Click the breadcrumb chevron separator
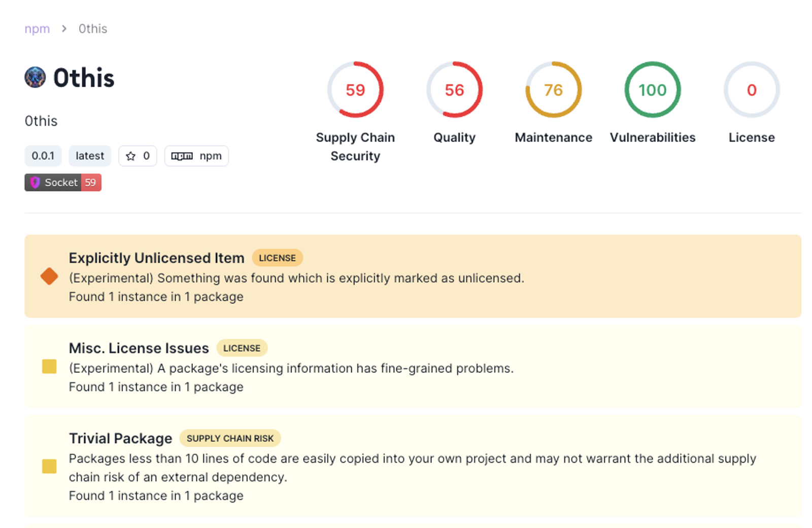The width and height of the screenshot is (812, 528). coord(64,29)
